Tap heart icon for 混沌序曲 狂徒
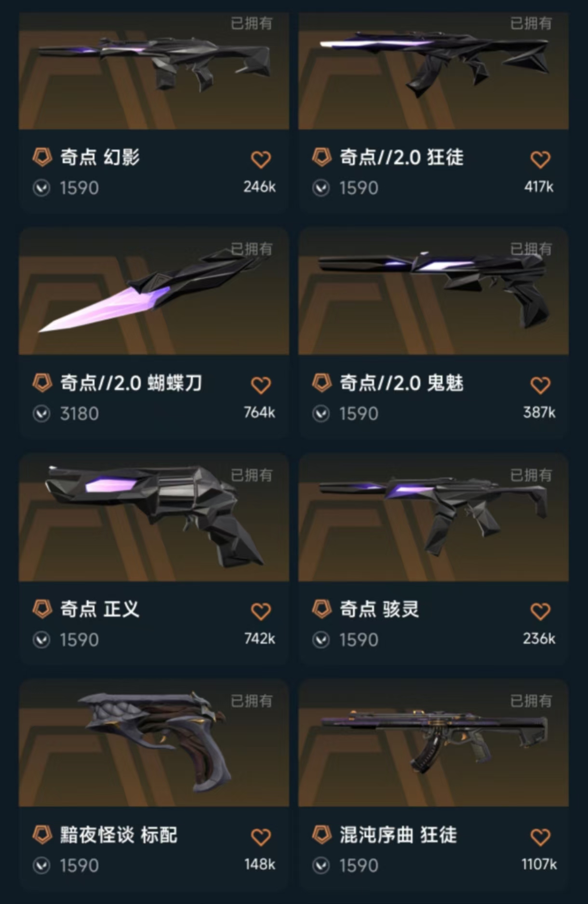 pyautogui.click(x=540, y=838)
